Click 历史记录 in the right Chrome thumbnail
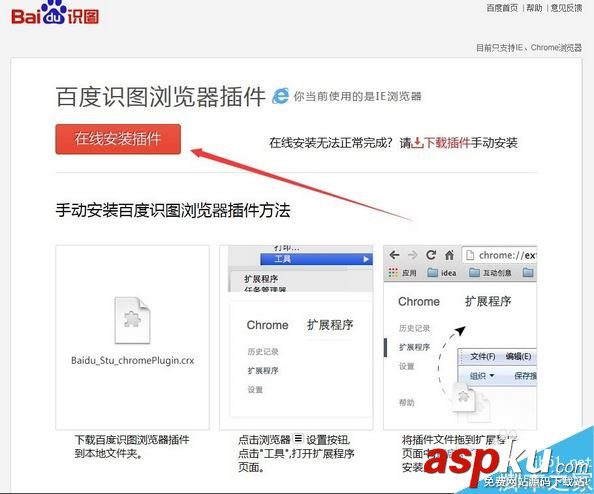The width and height of the screenshot is (594, 494). pyautogui.click(x=414, y=328)
